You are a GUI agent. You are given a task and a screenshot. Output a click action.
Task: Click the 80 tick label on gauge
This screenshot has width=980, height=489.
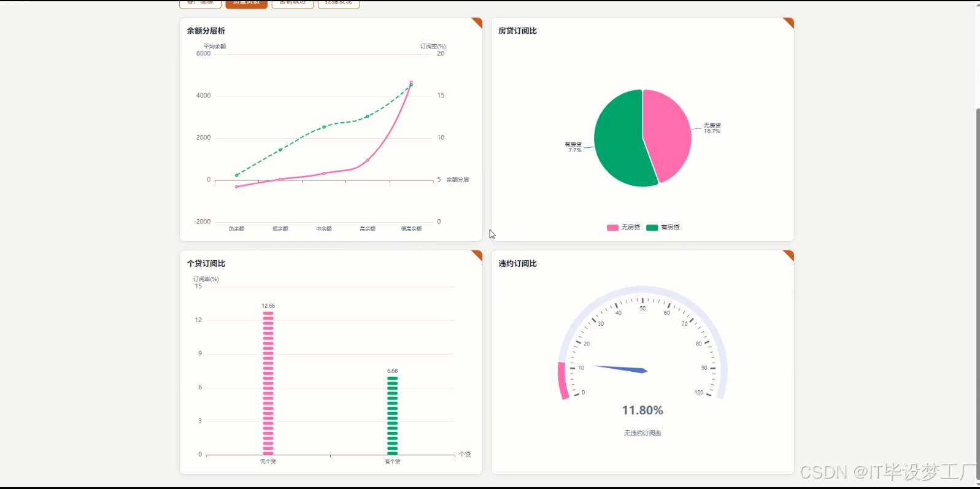(698, 344)
